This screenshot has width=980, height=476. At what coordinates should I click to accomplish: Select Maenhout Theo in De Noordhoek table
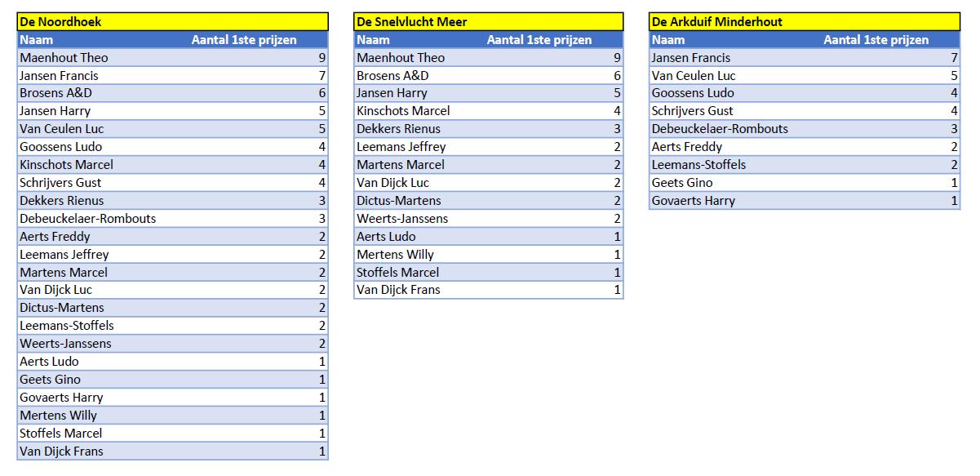64,58
